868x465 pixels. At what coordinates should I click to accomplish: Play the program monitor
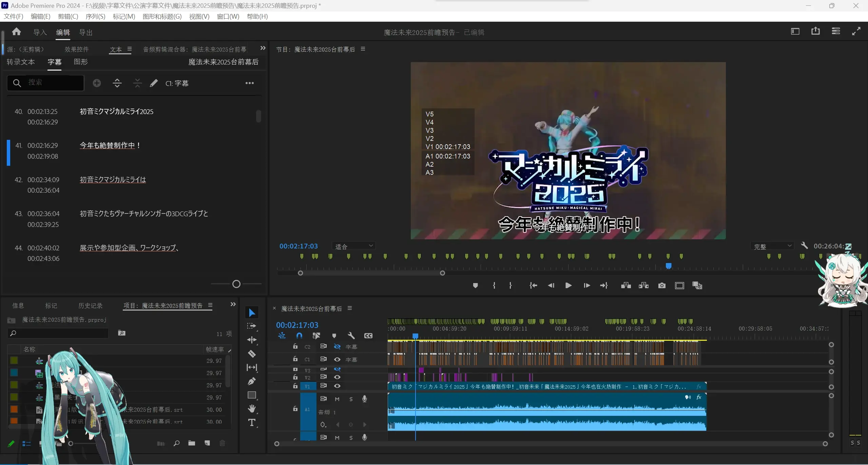point(568,285)
